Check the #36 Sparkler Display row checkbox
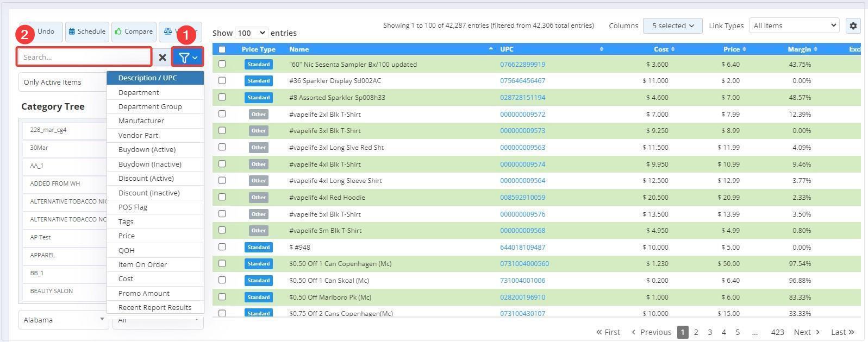 (x=222, y=80)
